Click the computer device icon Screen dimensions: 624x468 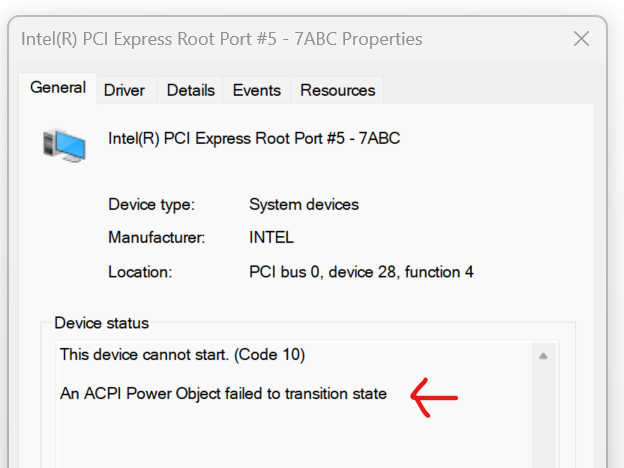click(64, 145)
